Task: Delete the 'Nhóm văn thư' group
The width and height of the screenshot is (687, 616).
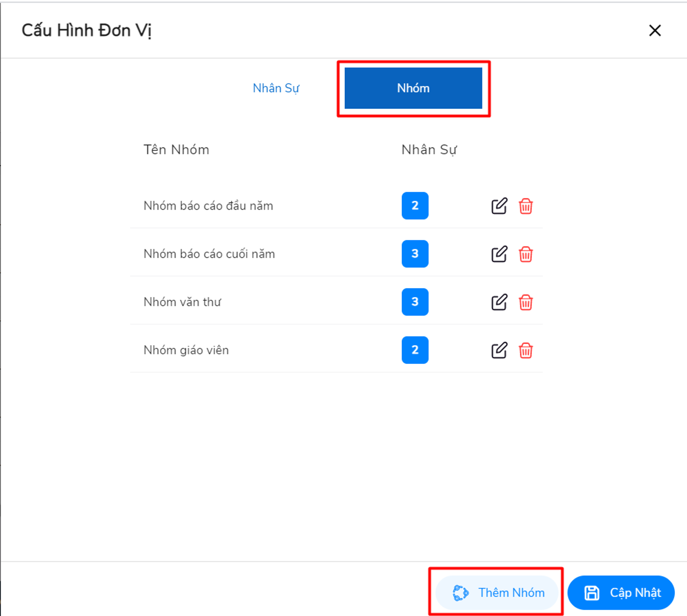Action: pyautogui.click(x=526, y=302)
